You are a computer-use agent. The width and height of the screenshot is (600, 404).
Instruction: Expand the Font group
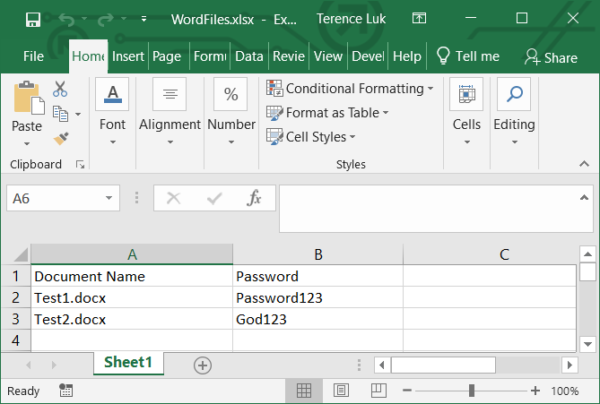pyautogui.click(x=112, y=112)
